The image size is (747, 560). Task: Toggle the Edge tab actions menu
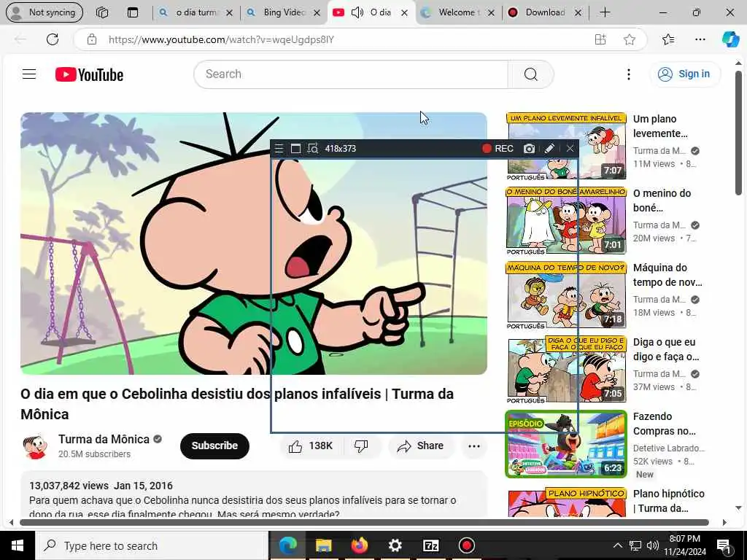133,12
